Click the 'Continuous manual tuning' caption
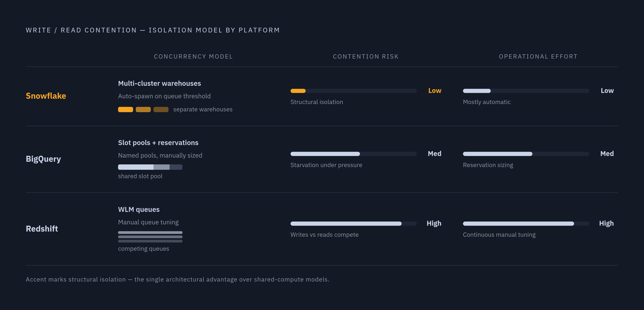The image size is (644, 310). (x=499, y=235)
